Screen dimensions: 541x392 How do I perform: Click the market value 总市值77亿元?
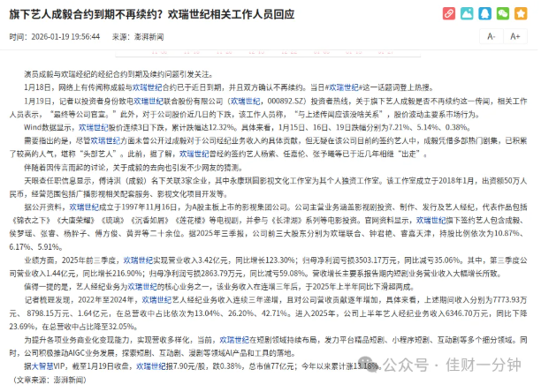pyautogui.click(x=271, y=366)
